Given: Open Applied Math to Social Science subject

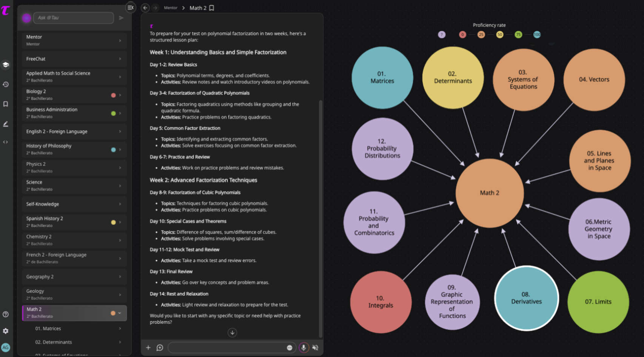Looking at the screenshot, I should click(74, 76).
